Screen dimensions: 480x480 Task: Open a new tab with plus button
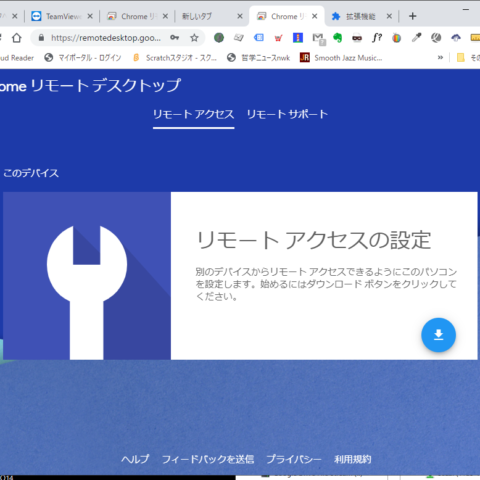pyautogui.click(x=413, y=16)
